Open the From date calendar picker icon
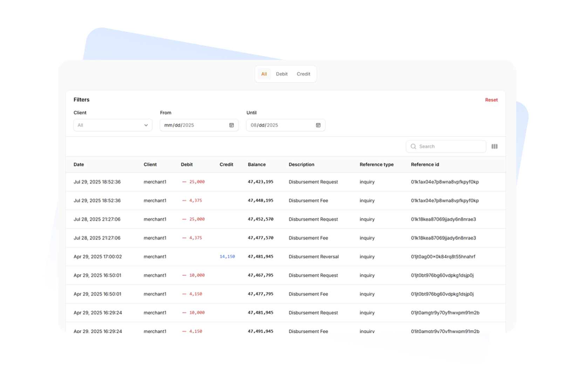 [231, 125]
